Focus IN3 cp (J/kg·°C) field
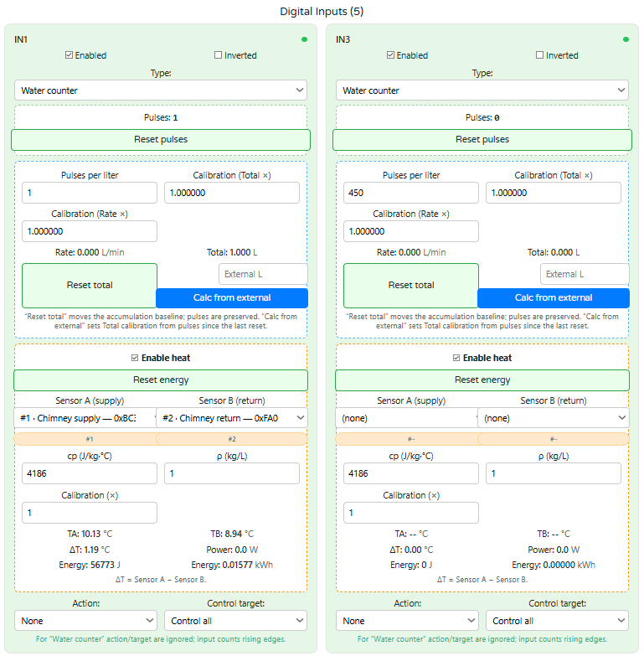The width and height of the screenshot is (644, 656). tap(411, 473)
